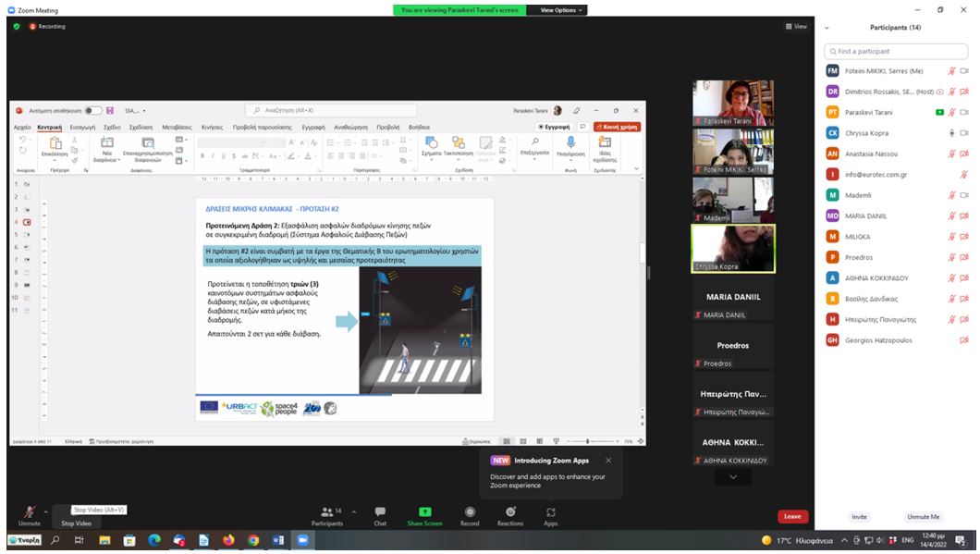Toggle the microphone icon for Chryssa Kopra
Screen dimensions: 980x554
[x=951, y=133]
